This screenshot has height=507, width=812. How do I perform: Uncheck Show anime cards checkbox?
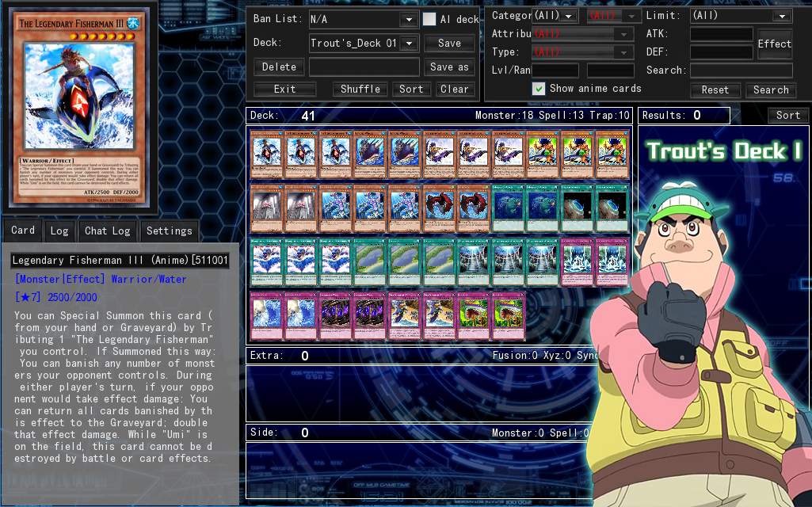539,89
